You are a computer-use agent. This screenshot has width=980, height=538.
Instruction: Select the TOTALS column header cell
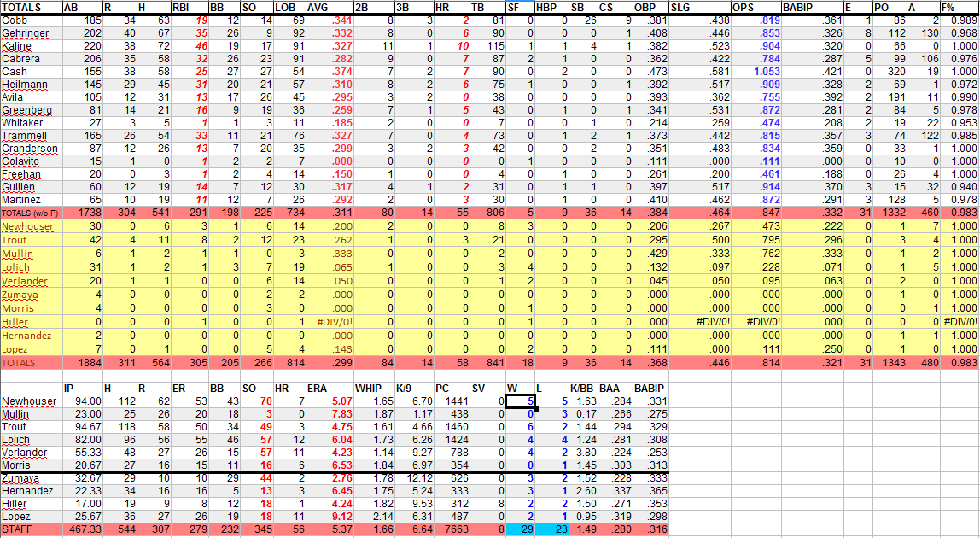(32, 8)
